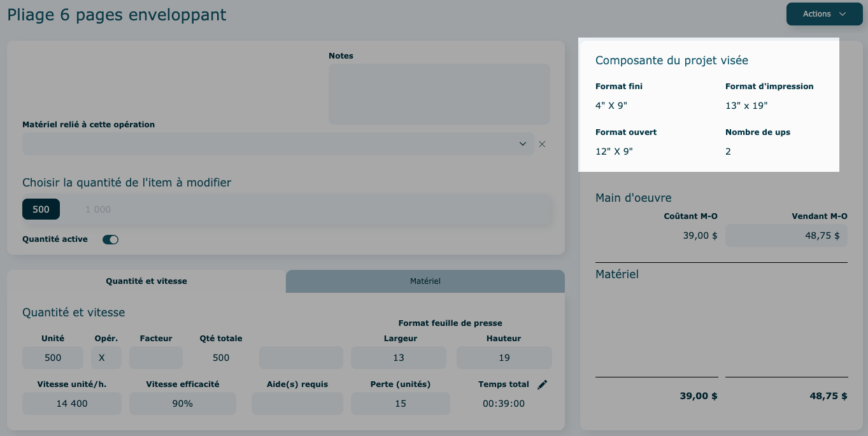Viewport: 868px width, 436px height.
Task: Edit the Unité field
Action: pos(53,358)
